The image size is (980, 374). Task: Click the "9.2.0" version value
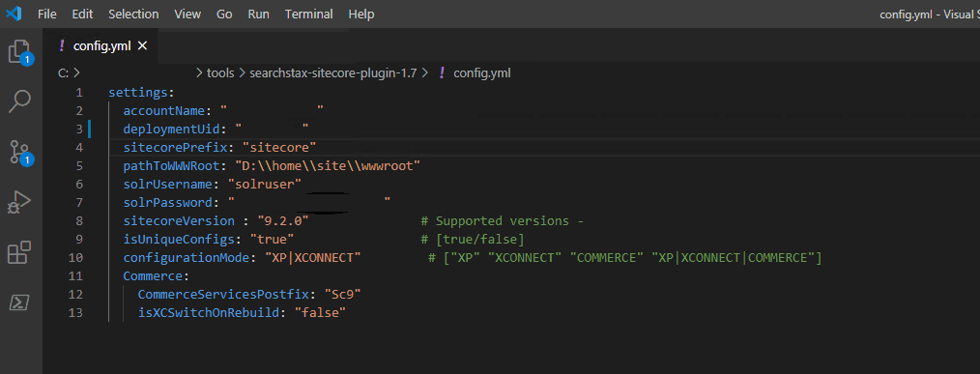point(283,220)
